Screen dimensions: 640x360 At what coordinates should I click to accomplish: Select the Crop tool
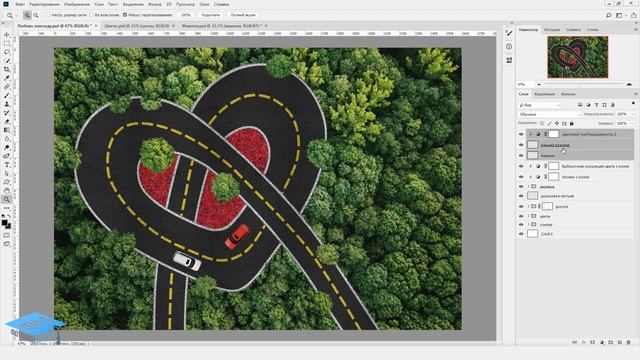[x=7, y=69]
